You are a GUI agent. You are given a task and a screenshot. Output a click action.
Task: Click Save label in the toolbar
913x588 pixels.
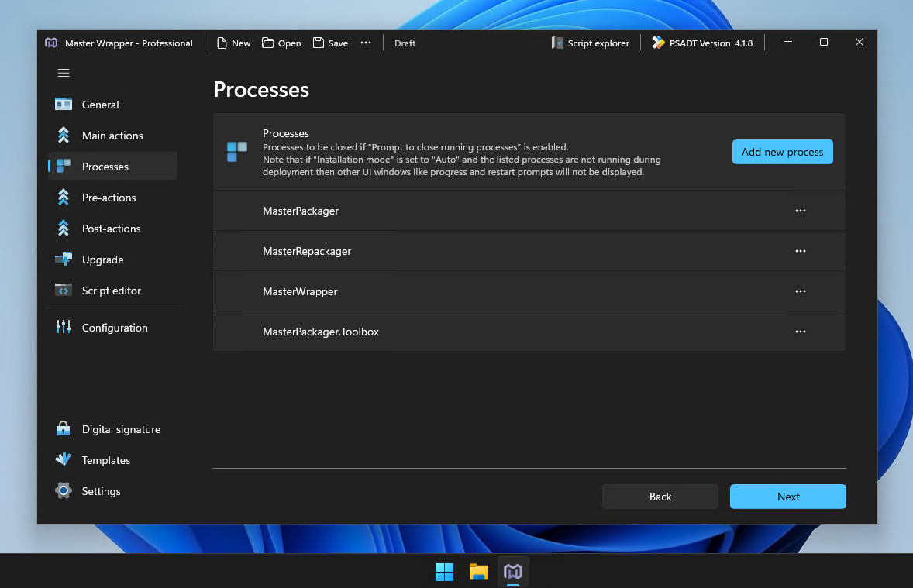tap(338, 43)
